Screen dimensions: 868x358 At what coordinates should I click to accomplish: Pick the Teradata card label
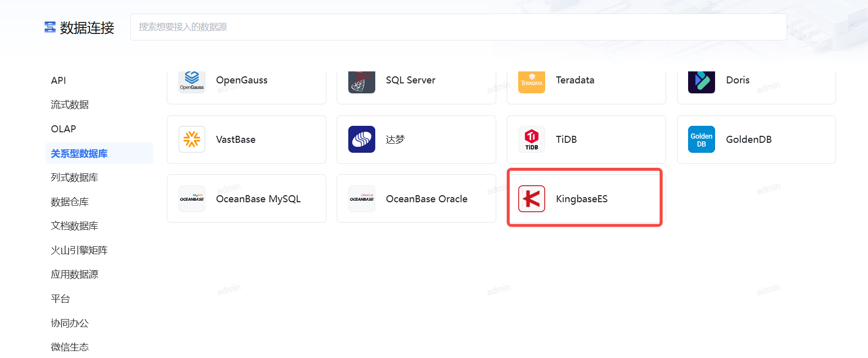click(x=575, y=80)
